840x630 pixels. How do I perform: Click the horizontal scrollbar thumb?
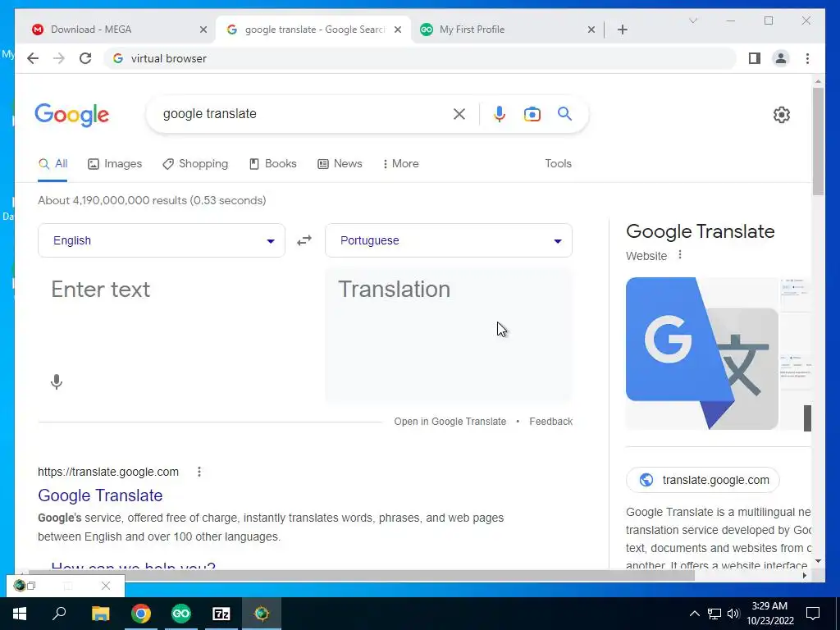362,575
